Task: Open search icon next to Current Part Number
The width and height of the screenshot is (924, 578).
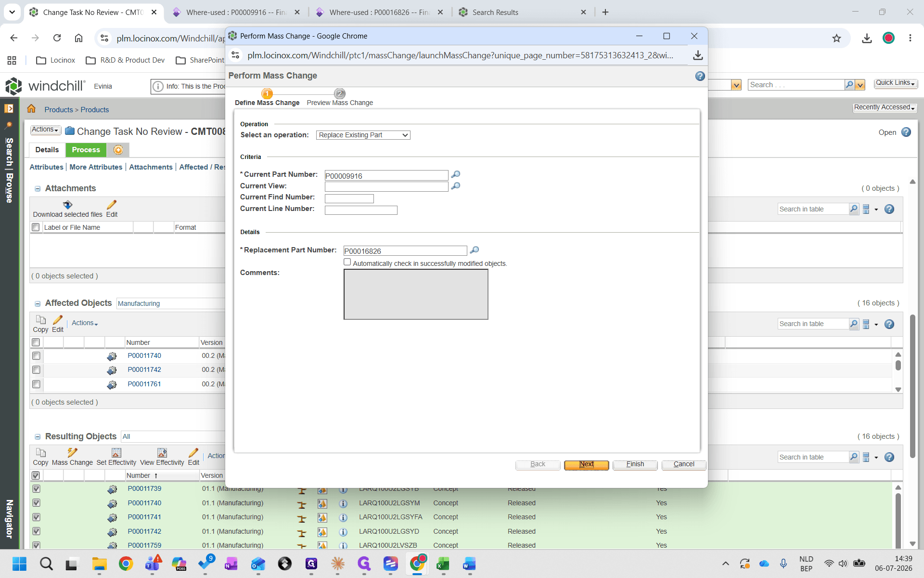Action: click(456, 174)
